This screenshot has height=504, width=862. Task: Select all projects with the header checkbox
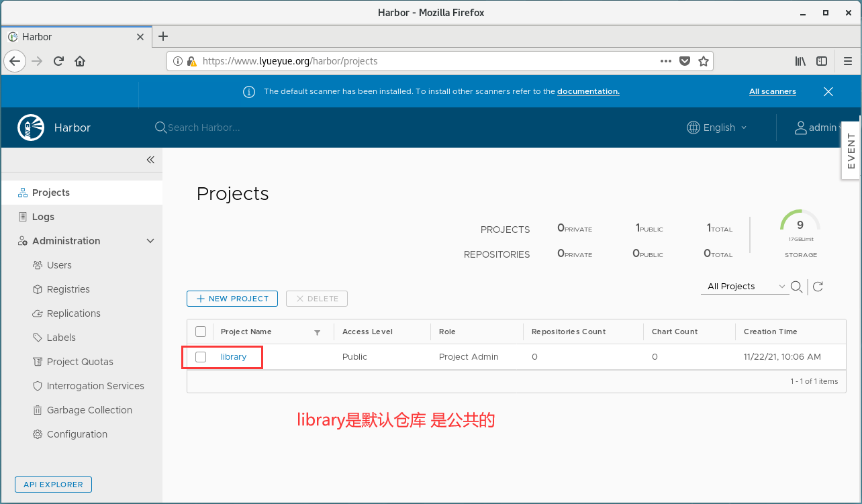(201, 332)
